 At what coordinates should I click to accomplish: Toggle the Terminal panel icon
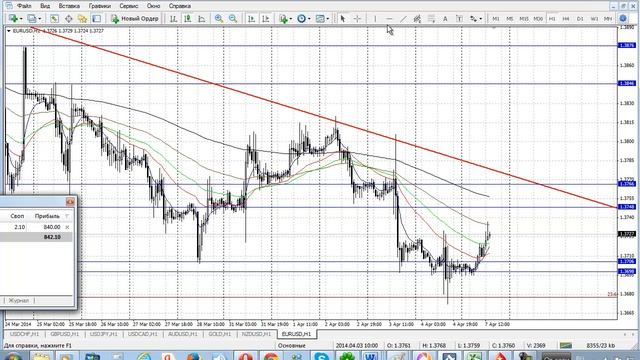(x=96, y=19)
